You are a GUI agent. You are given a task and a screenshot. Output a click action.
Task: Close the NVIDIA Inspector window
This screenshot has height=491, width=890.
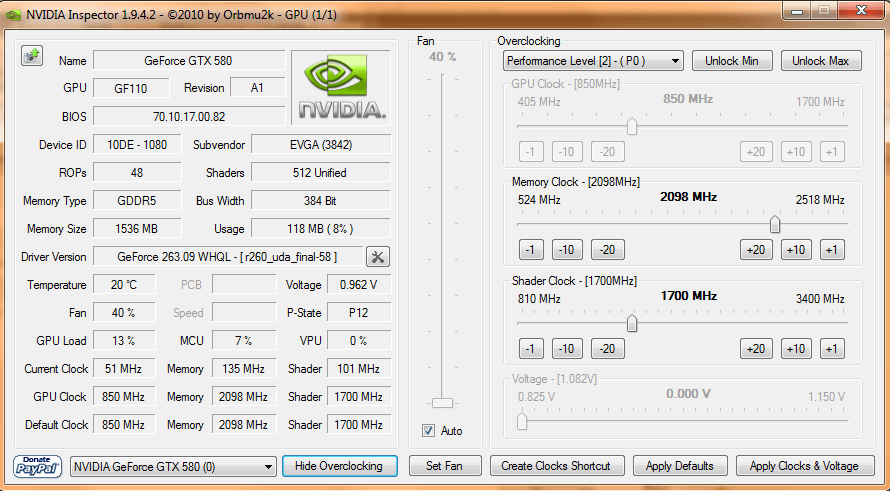861,10
